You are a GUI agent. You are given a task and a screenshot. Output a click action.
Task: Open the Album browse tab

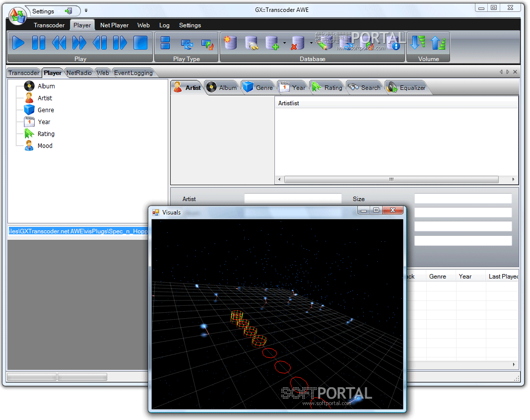tap(222, 87)
